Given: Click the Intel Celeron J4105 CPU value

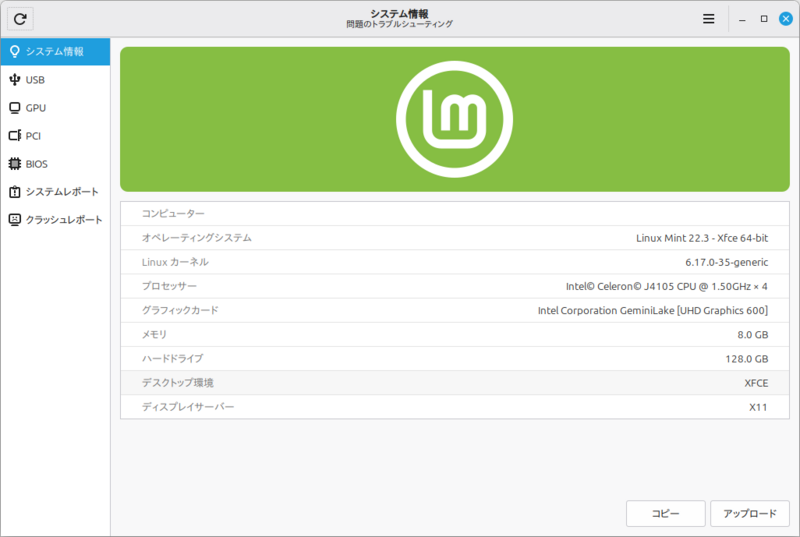Looking at the screenshot, I should pos(666,287).
